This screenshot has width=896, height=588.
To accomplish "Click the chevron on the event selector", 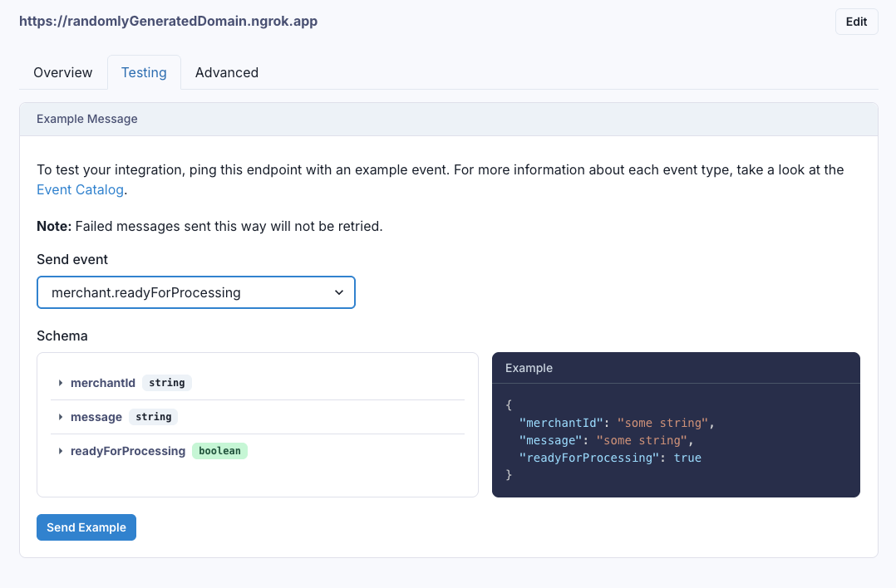I will pos(339,292).
